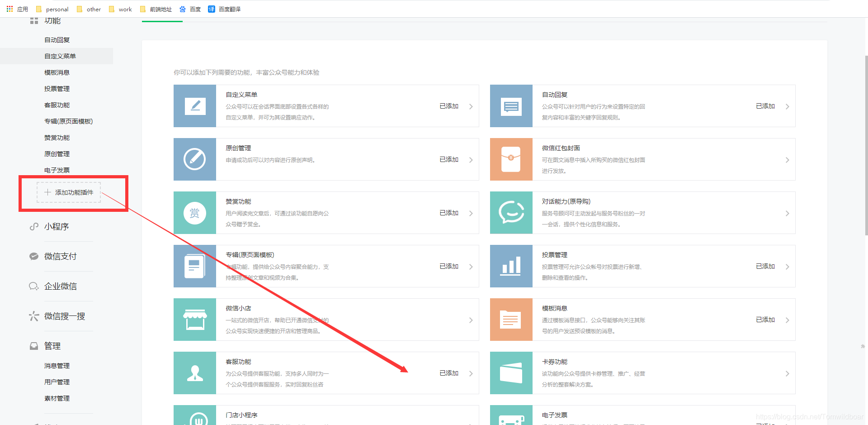Viewport: 868px width, 425px height.
Task: Open 专辑(原页面模板) in the sidebar
Action: coord(69,121)
